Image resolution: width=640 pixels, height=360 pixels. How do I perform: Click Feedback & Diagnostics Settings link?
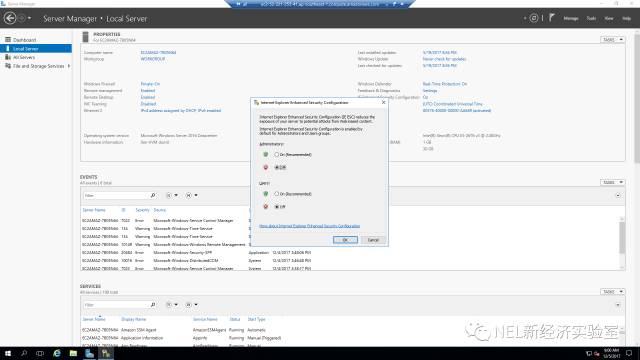[x=430, y=91]
